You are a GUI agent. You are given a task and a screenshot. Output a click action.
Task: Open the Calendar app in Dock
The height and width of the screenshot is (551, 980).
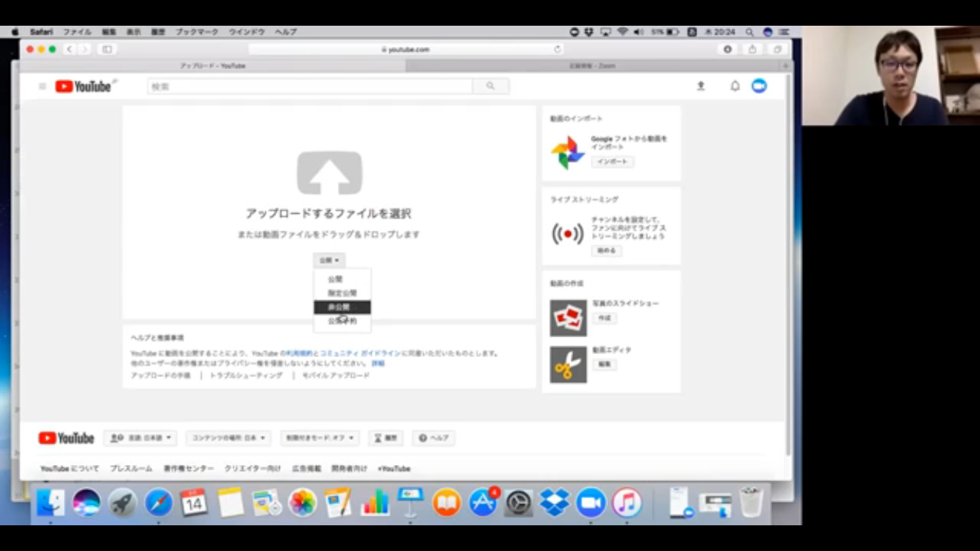(194, 503)
